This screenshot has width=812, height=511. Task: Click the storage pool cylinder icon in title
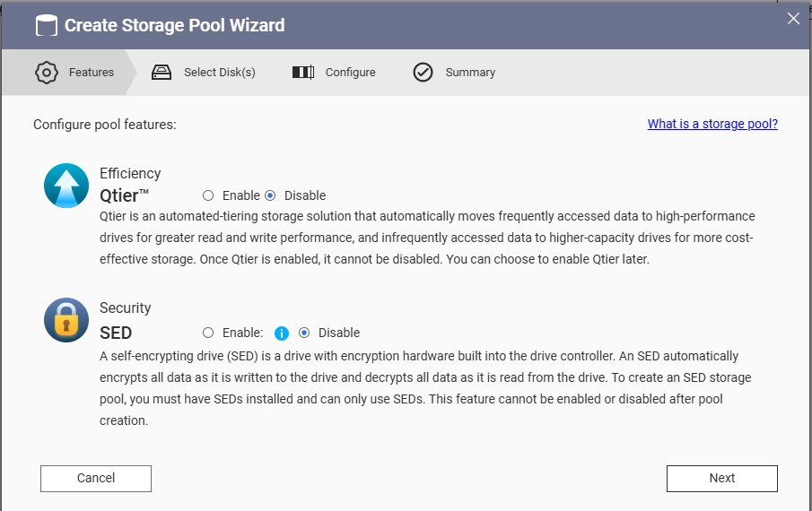tap(46, 25)
